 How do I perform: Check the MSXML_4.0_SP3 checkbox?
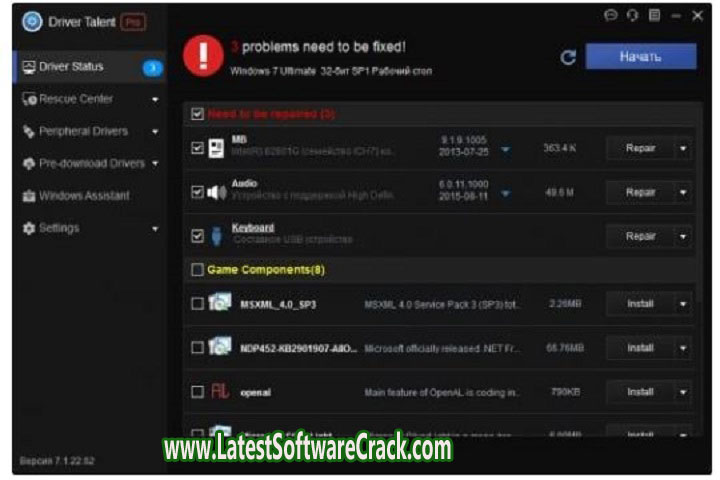pyautogui.click(x=197, y=304)
